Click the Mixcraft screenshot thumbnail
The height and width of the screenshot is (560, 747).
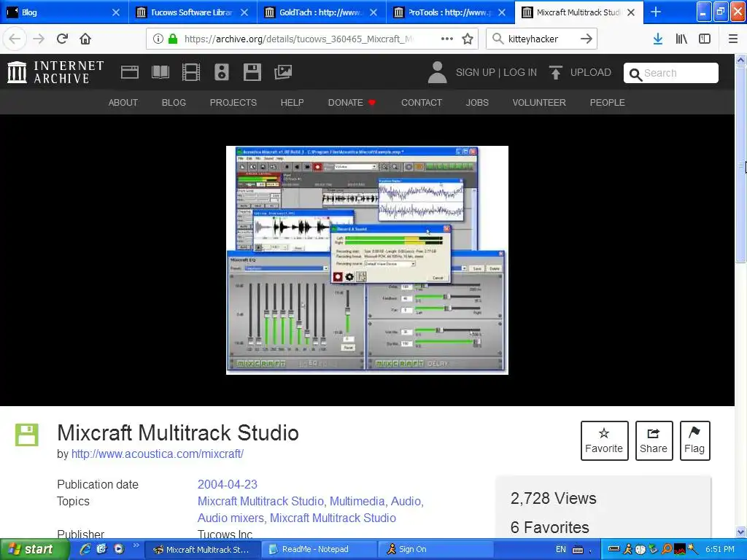pos(367,260)
